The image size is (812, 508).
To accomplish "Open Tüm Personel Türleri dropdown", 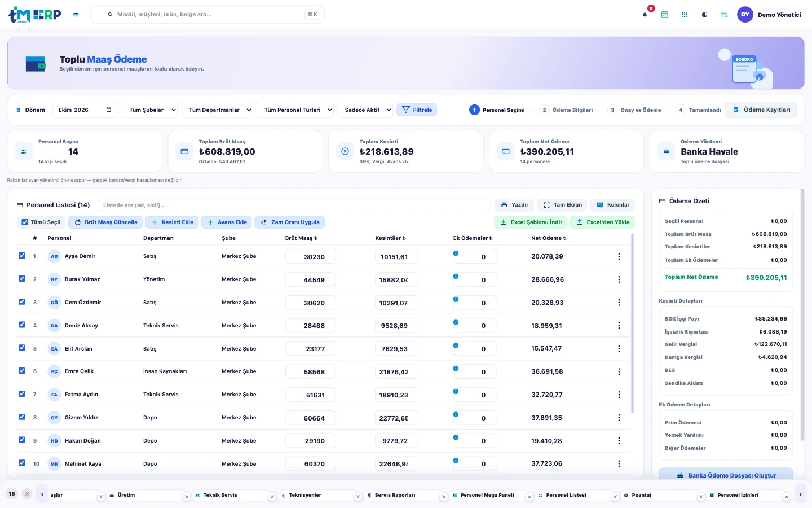I will 295,110.
